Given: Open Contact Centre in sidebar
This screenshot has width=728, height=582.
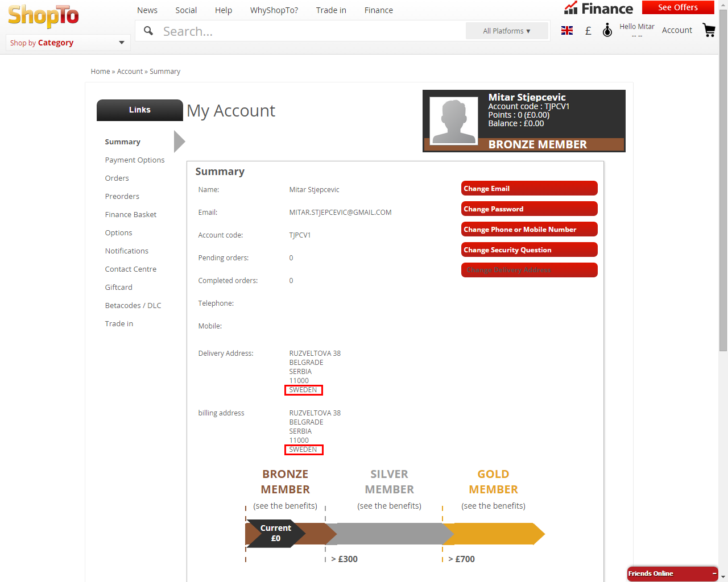Looking at the screenshot, I should 131,269.
